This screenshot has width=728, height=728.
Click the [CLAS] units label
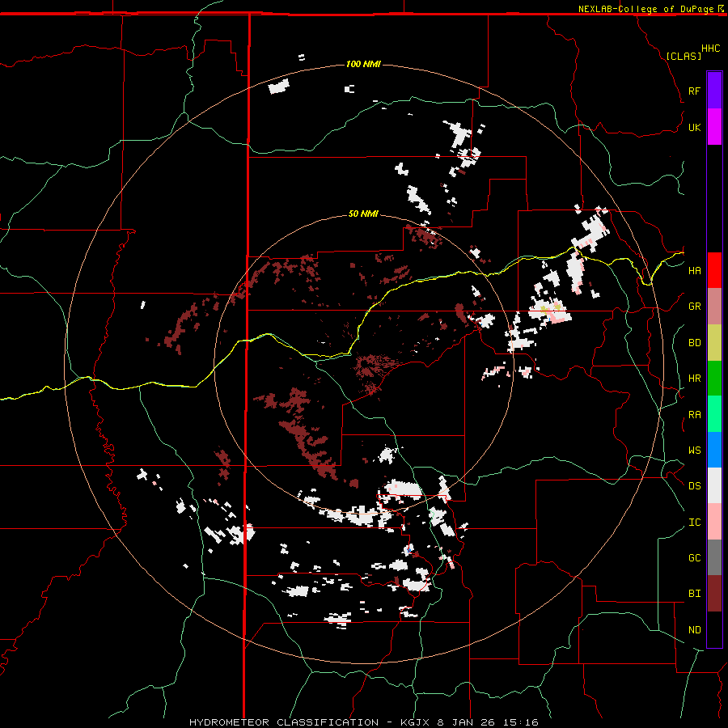[x=684, y=56]
